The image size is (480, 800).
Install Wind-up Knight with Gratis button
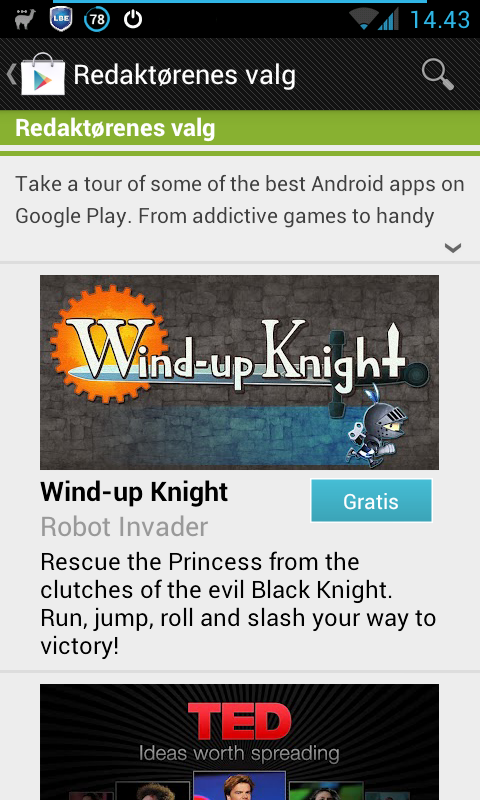tap(371, 501)
